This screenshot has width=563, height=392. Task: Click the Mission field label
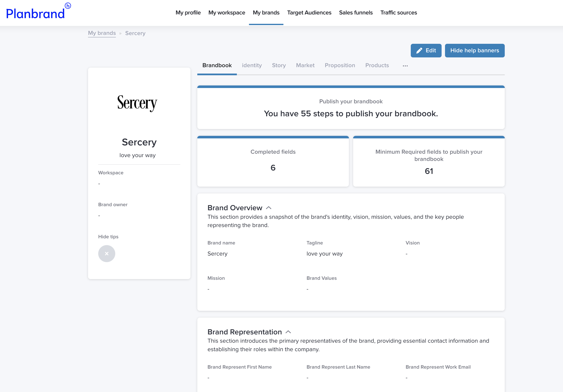point(216,278)
